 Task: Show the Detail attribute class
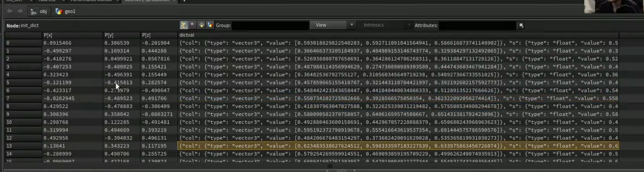pyautogui.click(x=210, y=25)
